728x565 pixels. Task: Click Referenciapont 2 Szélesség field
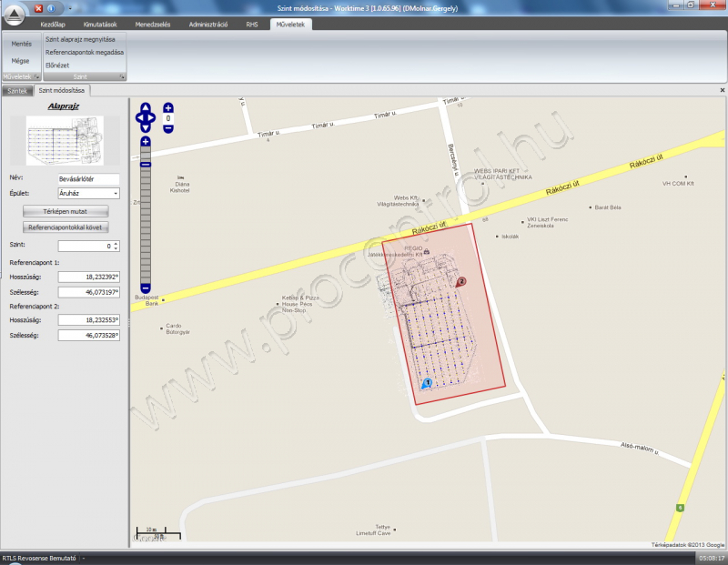(88, 335)
